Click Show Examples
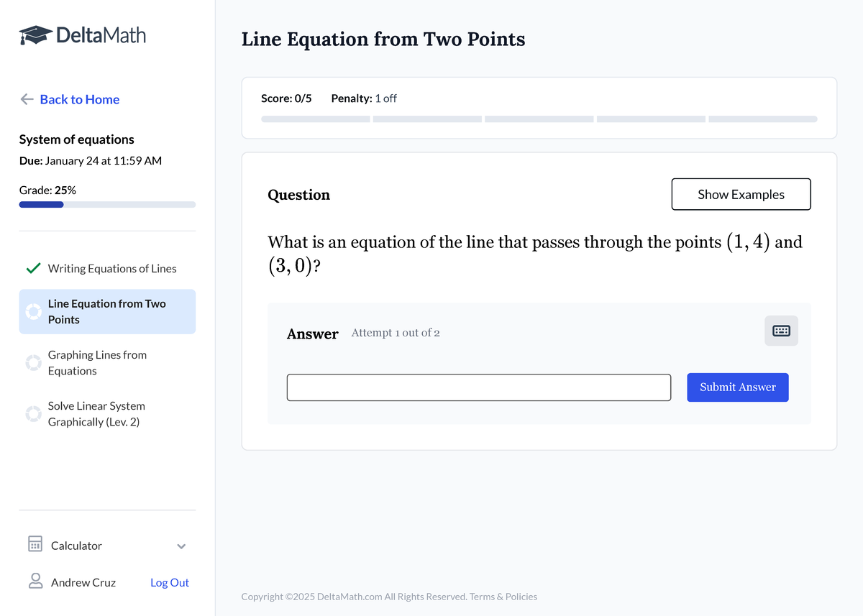Viewport: 863px width, 616px height. pos(741,194)
